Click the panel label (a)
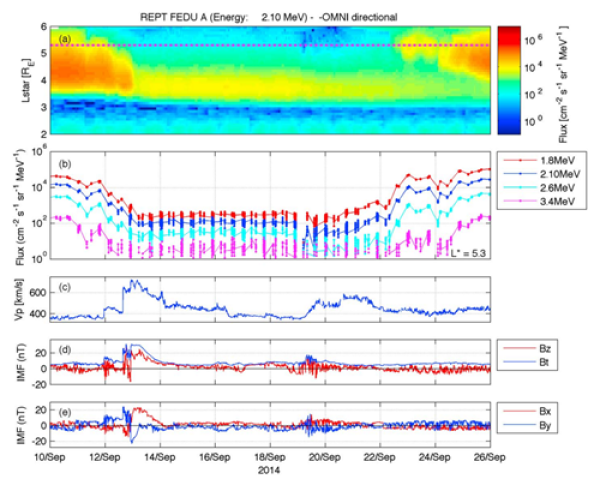600x485 pixels. [66, 39]
